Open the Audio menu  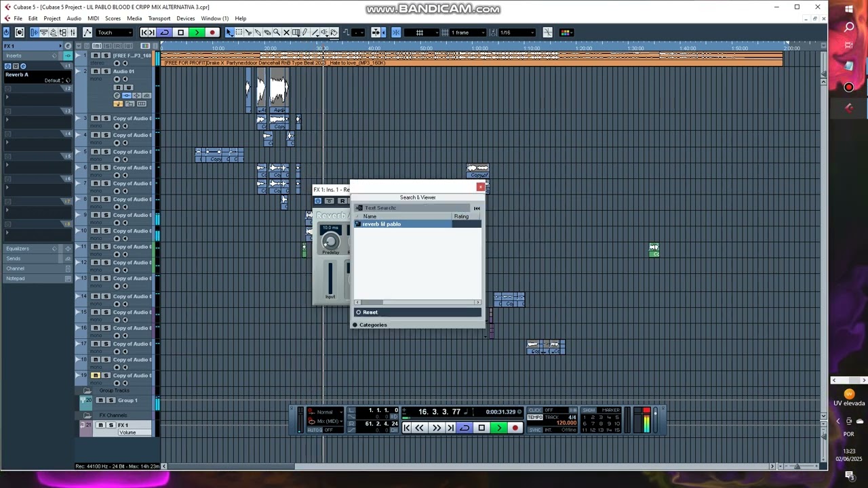click(74, 18)
